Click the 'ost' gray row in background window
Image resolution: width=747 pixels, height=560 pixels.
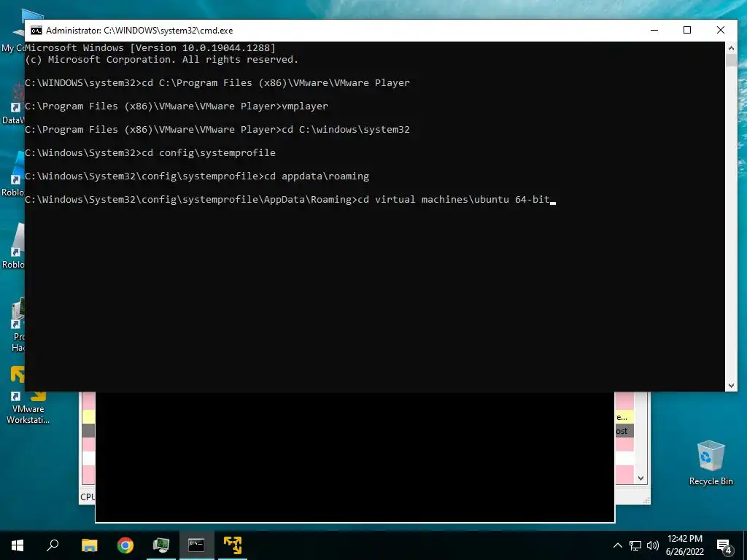click(x=624, y=431)
